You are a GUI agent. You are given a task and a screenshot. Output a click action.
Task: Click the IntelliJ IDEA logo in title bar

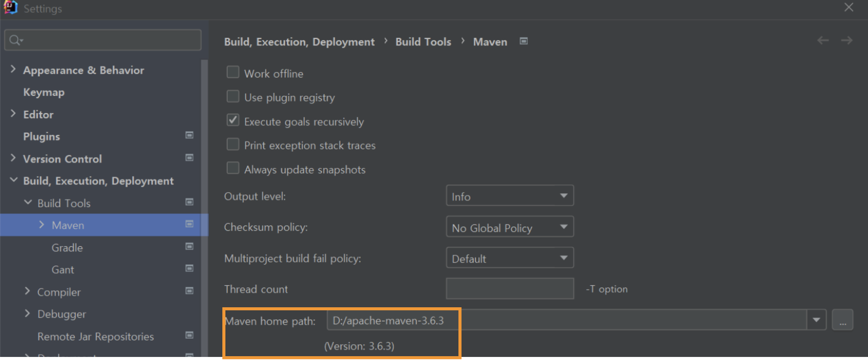click(x=10, y=8)
